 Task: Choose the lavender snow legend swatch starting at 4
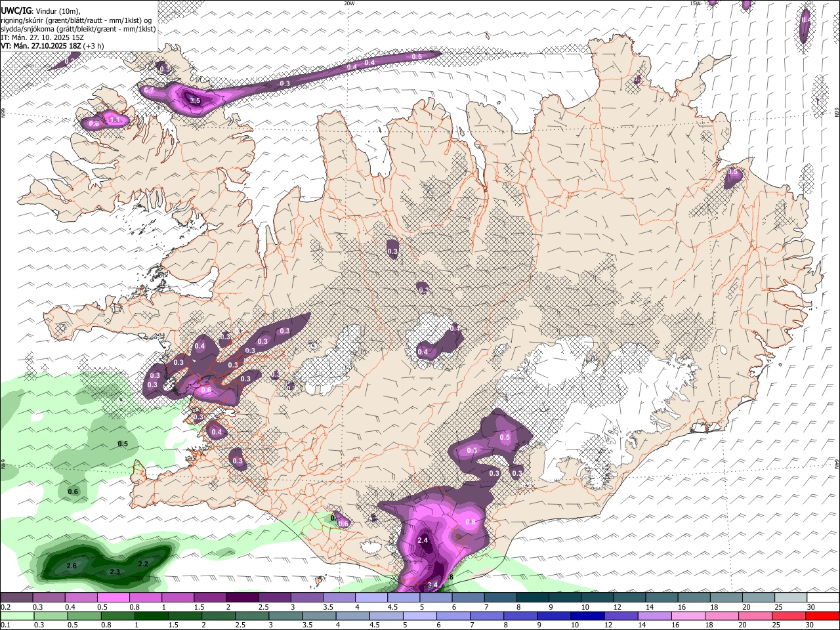[x=370, y=597]
